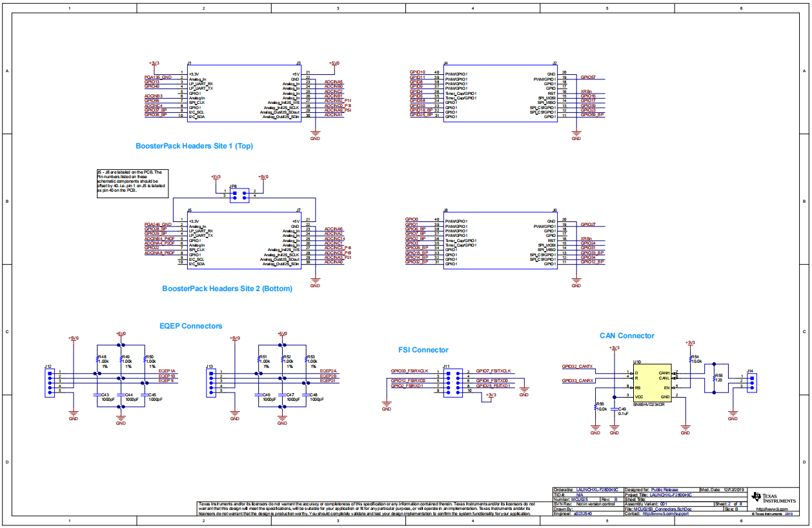Click the GPIO37_BP net label
Image resolution: width=812 pixels, height=528 pixels.
(x=155, y=110)
